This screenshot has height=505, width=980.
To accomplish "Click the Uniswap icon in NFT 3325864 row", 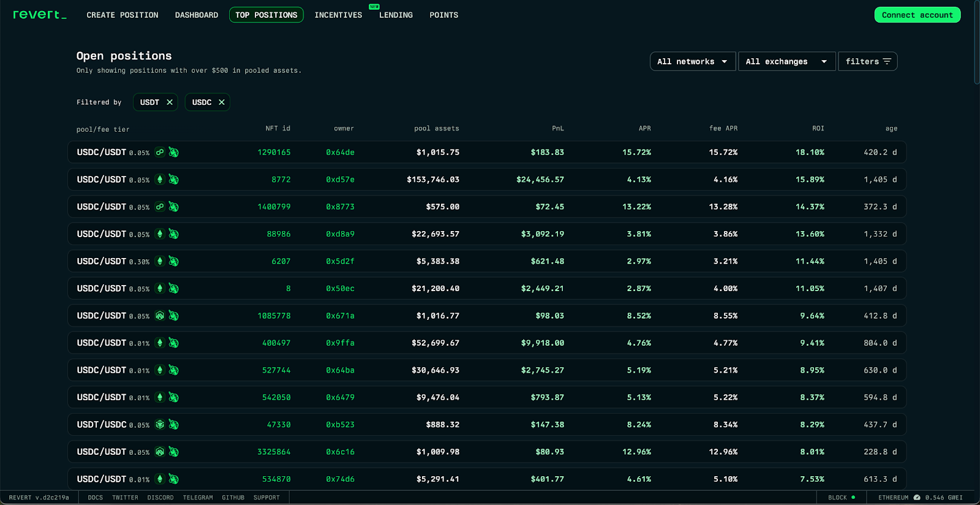I will coord(174,452).
